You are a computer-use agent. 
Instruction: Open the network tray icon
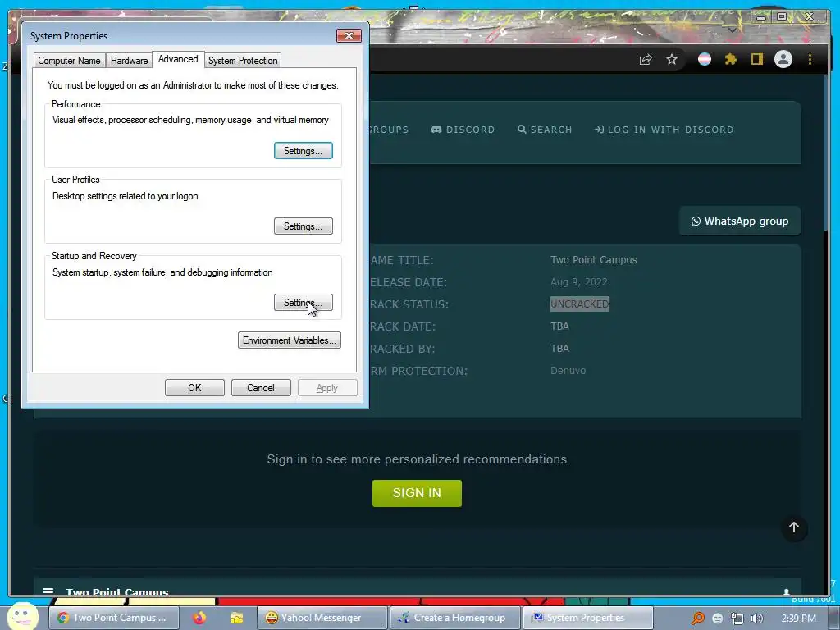[x=737, y=619]
